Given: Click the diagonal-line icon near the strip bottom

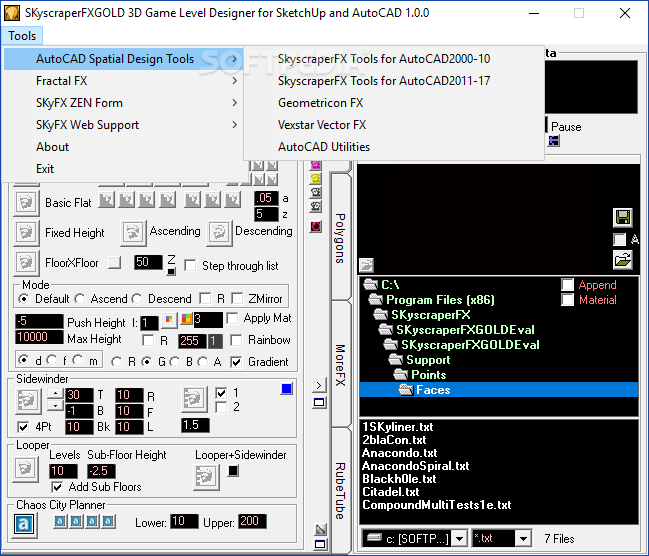Looking at the screenshot, I should click(x=320, y=529).
